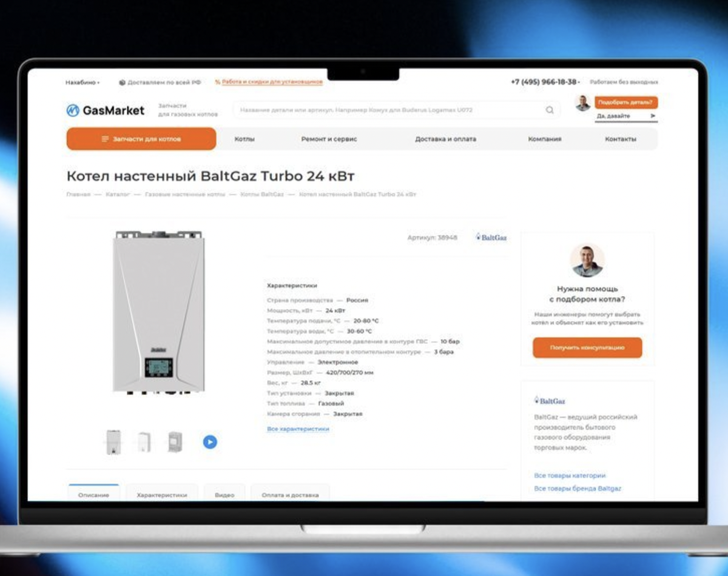Click the BaltGaz logo in the sidebar card
Viewport: 728px width, 576px height.
tap(550, 401)
